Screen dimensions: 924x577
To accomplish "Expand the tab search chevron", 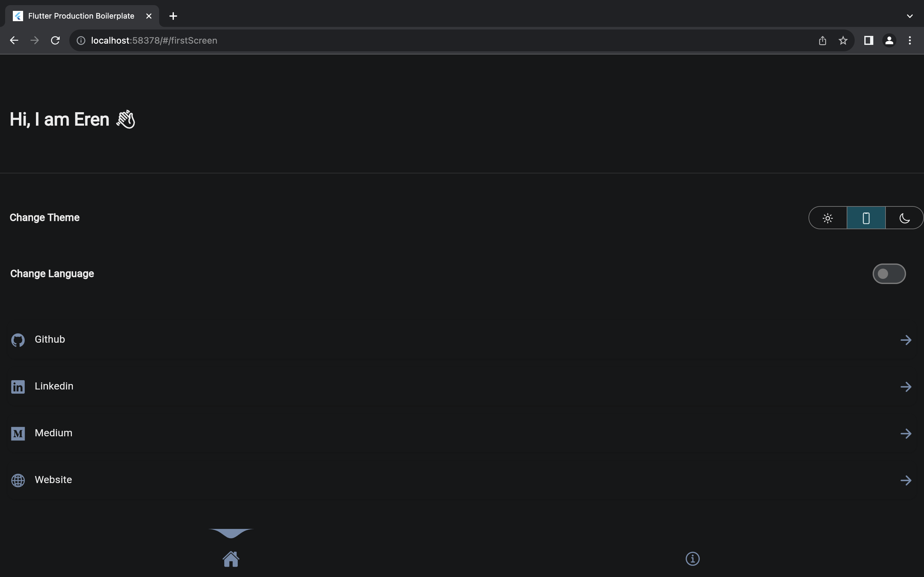I will (x=910, y=16).
